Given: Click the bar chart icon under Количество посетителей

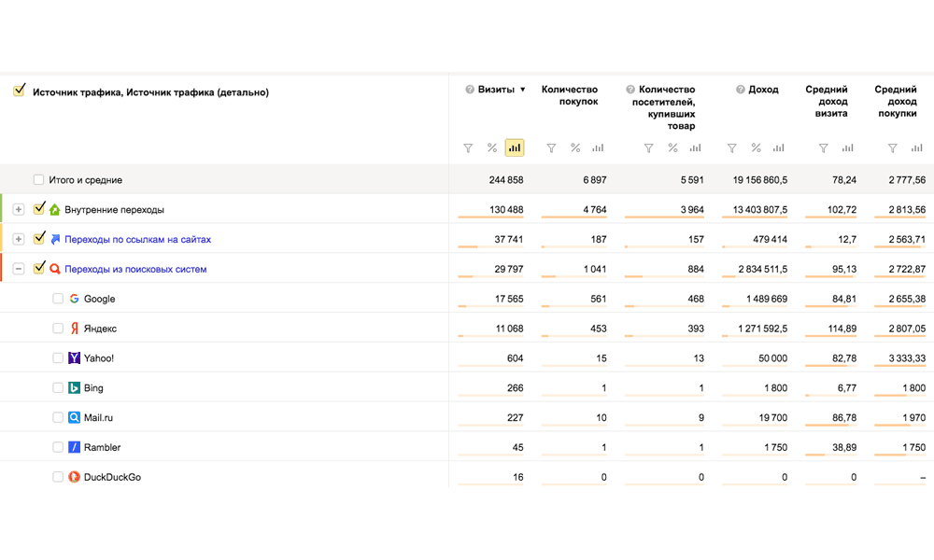Looking at the screenshot, I should [695, 147].
